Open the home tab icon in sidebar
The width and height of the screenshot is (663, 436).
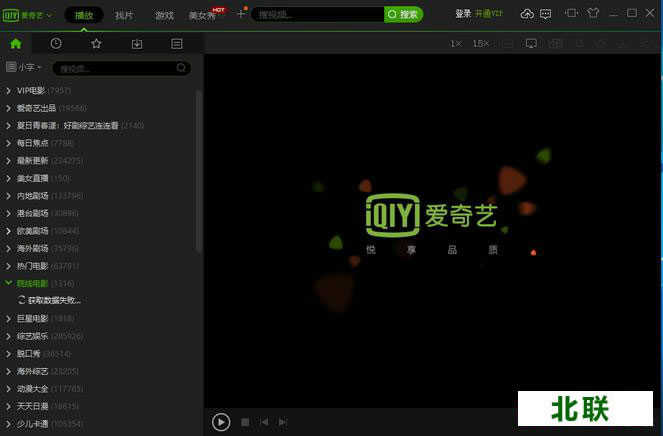(x=15, y=43)
